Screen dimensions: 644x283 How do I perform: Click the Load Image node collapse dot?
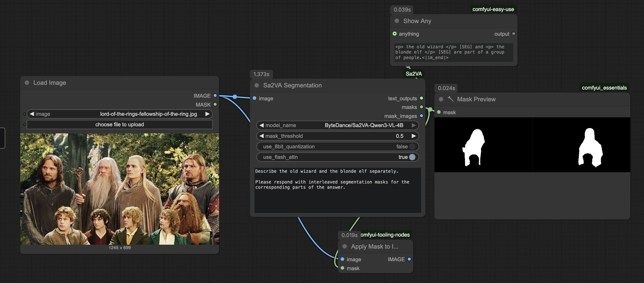[x=27, y=83]
